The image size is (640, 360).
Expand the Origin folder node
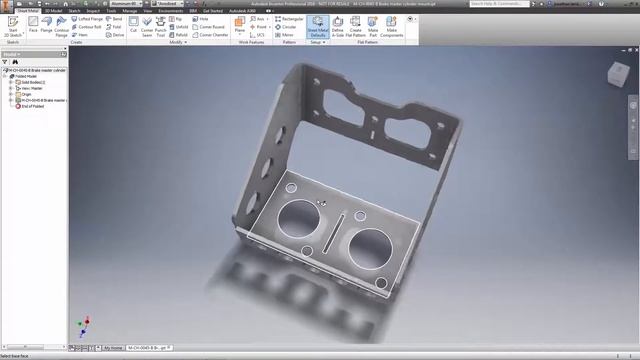pyautogui.click(x=11, y=94)
